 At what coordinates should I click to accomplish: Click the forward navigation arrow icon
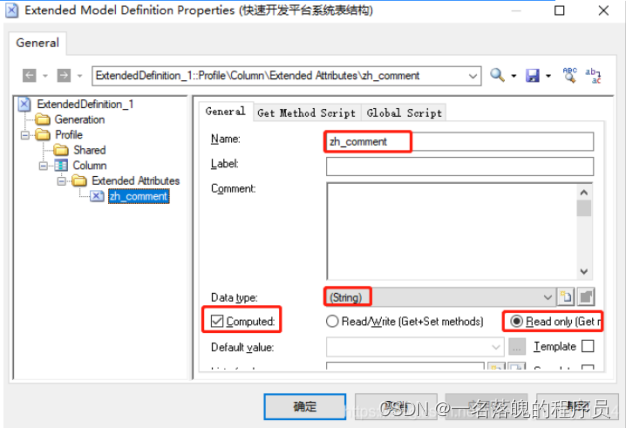[64, 75]
